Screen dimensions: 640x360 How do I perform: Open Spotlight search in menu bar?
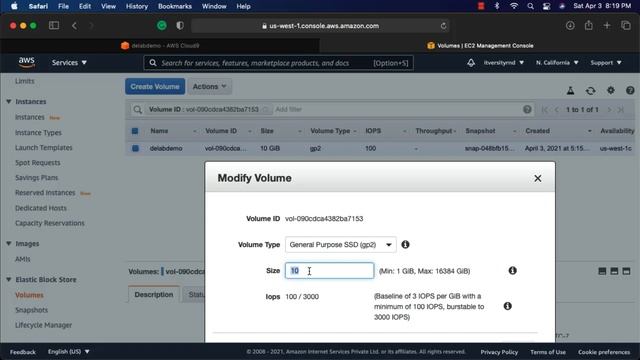tap(530, 6)
